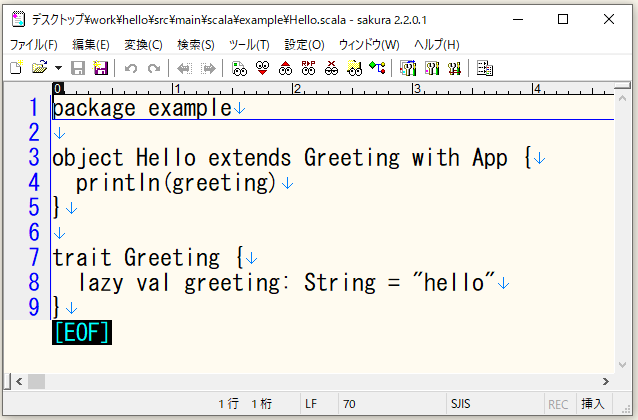The height and width of the screenshot is (420, 638).
Task: Jump to the previous cursor position
Action: pos(184,68)
